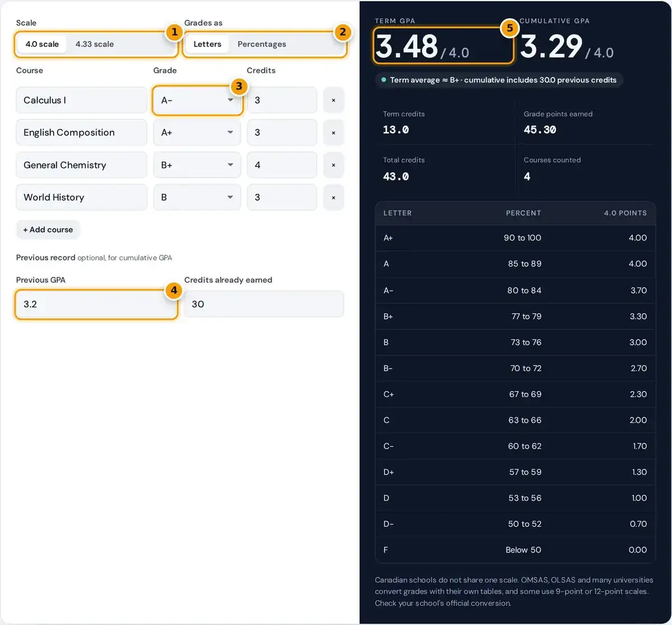Click the Term average B+ status message
Viewport: 672px width, 625px height.
click(499, 80)
